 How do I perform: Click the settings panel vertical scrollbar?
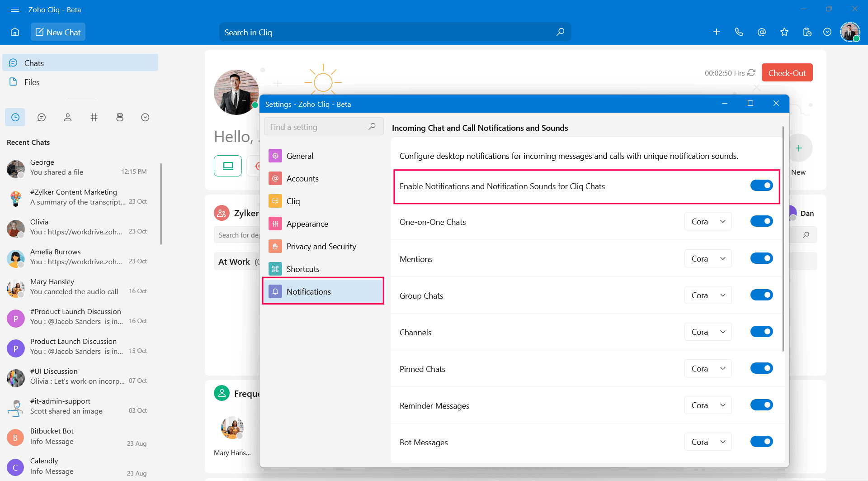click(783, 240)
